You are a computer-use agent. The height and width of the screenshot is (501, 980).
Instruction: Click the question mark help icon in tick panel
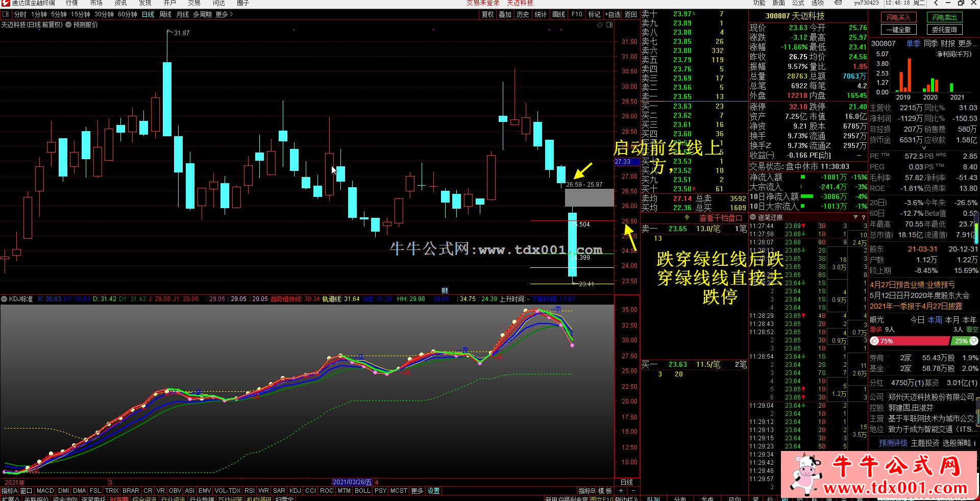click(x=863, y=217)
